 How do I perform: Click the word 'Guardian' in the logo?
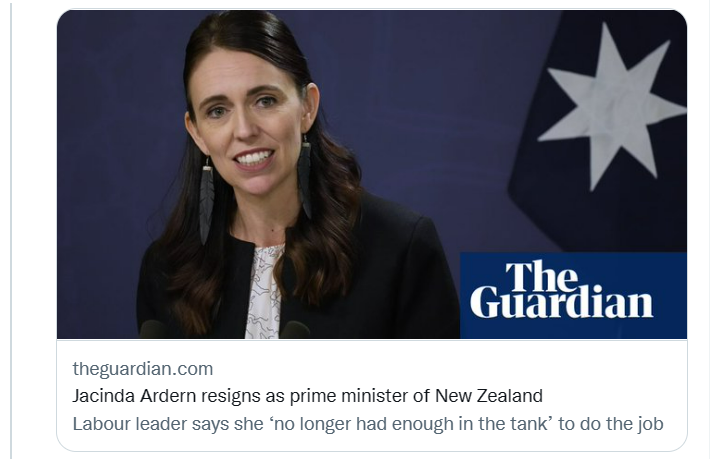(561, 301)
